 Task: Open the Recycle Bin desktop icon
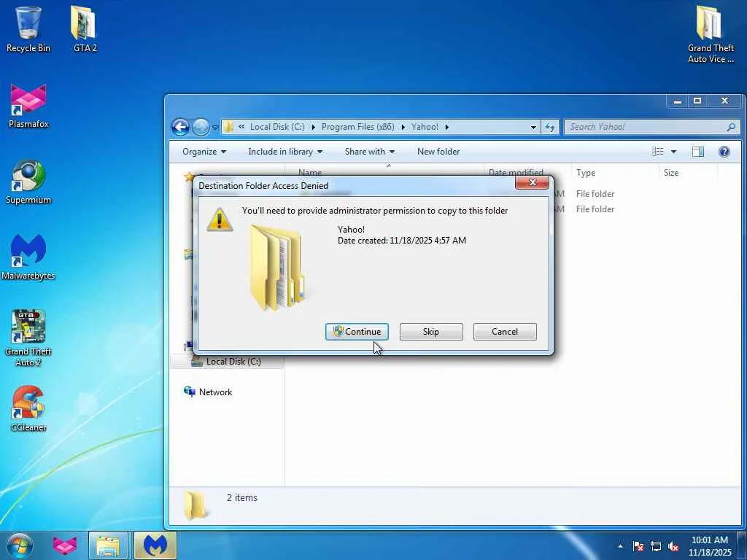(x=28, y=29)
